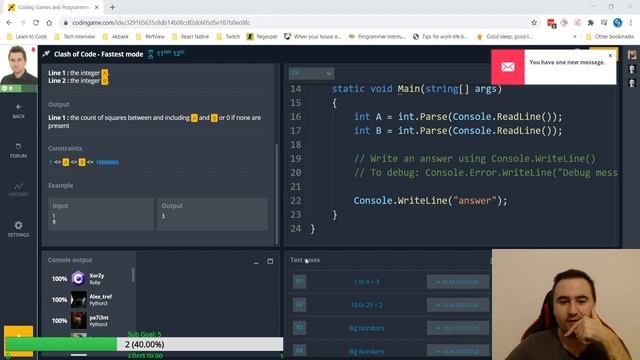Select the Coding Games and Programming tab
Viewport: 640px width, 360px height.
(53, 7)
